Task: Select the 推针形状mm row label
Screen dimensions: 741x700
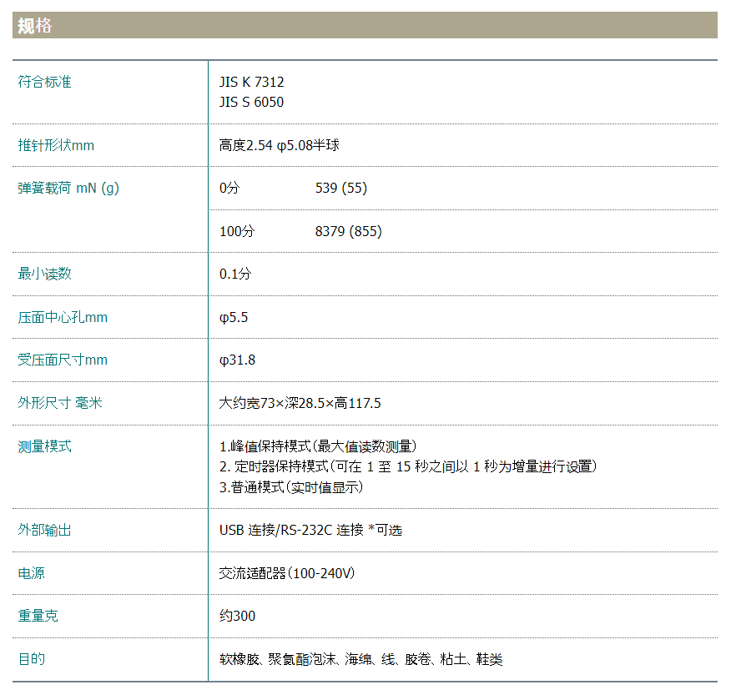Action: [56, 145]
